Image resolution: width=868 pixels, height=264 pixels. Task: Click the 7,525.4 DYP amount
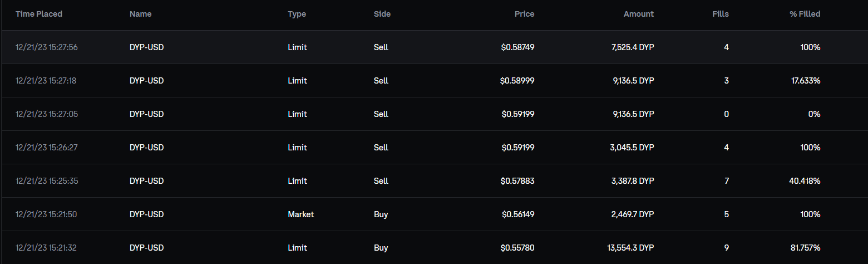click(632, 47)
